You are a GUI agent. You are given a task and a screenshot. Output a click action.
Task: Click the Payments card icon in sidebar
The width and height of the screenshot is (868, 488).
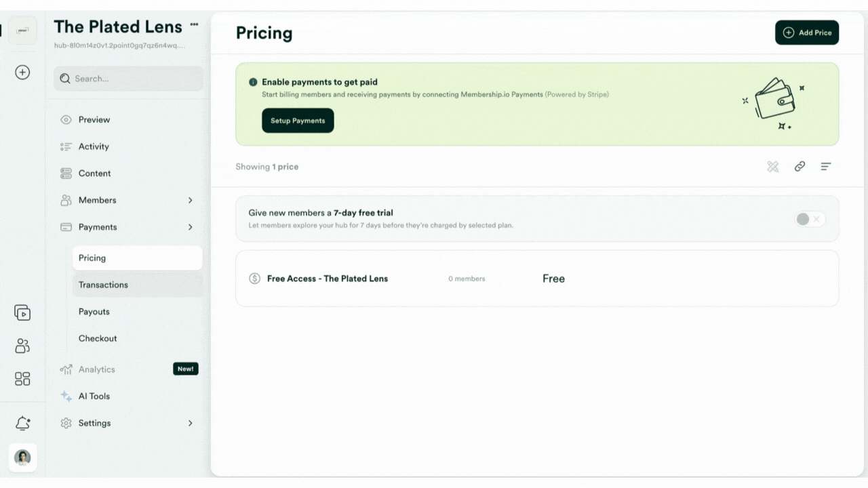66,227
